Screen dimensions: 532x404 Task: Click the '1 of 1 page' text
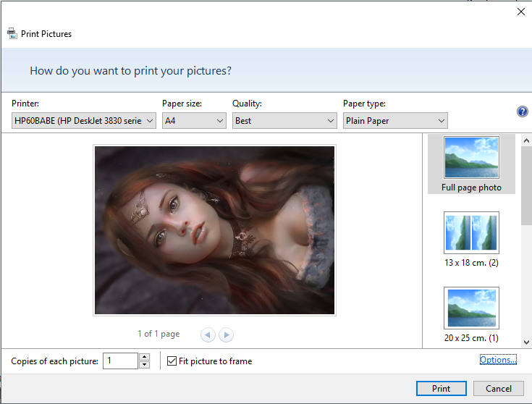click(159, 334)
